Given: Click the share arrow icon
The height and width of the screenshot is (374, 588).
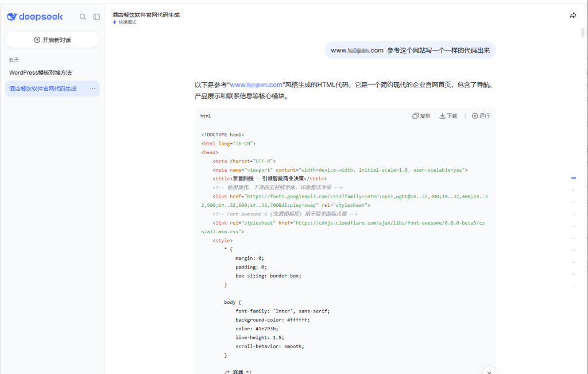Looking at the screenshot, I should click(573, 16).
